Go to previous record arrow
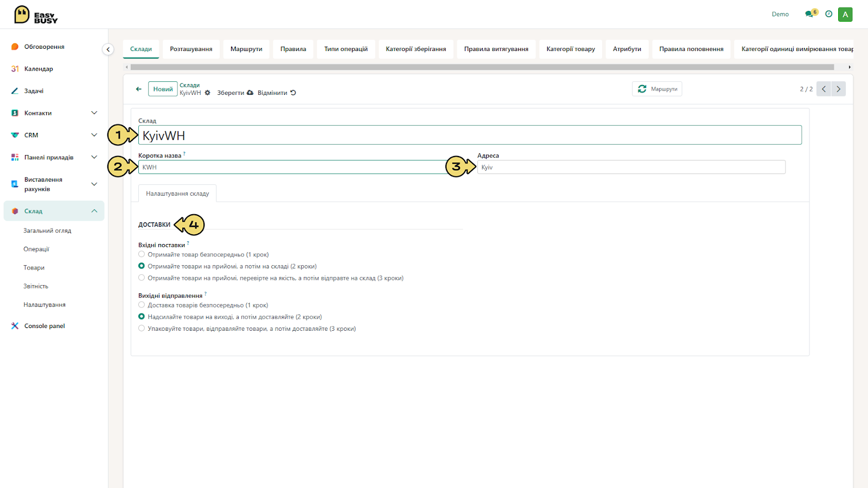The height and width of the screenshot is (488, 868). tap(824, 89)
